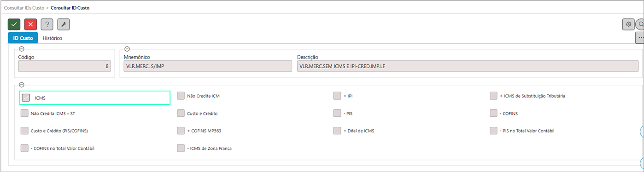Open settings gear icon at top right

(x=628, y=24)
